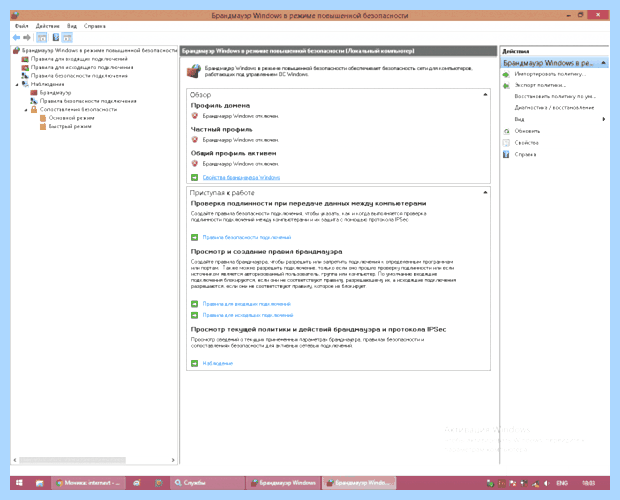Toggle the Action pane toolbar button
The image size is (620, 500).
[x=67, y=38]
